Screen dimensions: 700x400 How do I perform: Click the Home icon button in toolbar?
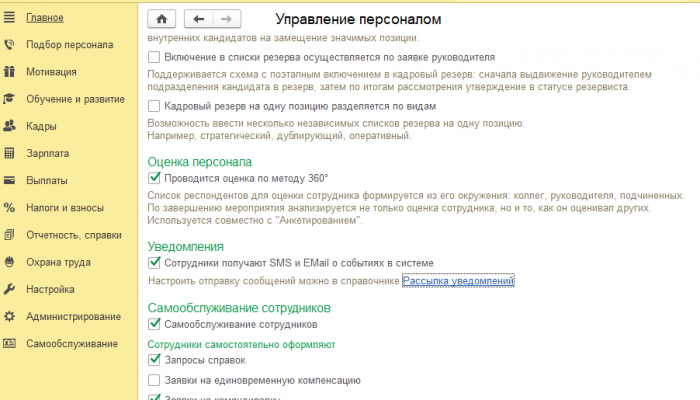point(161,19)
